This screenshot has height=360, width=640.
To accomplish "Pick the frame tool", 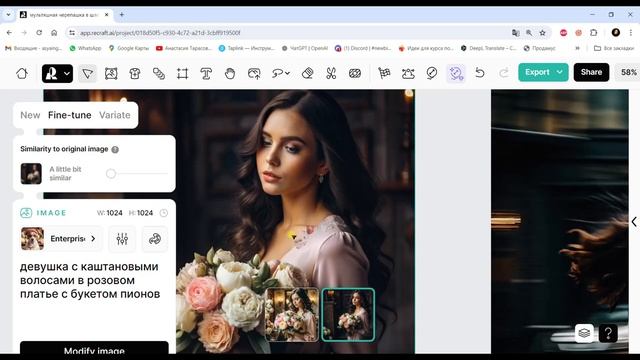I will [x=182, y=73].
